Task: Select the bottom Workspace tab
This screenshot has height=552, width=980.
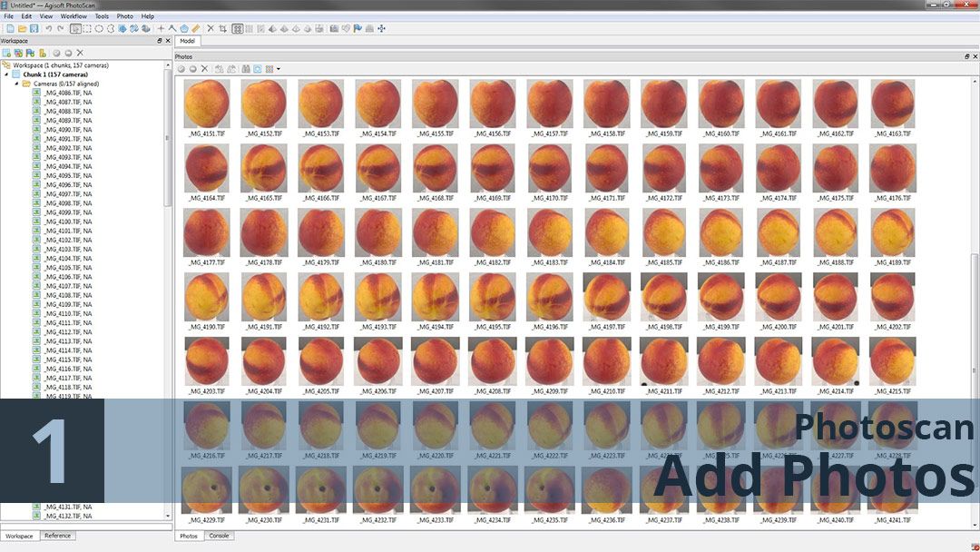Action: 19,536
